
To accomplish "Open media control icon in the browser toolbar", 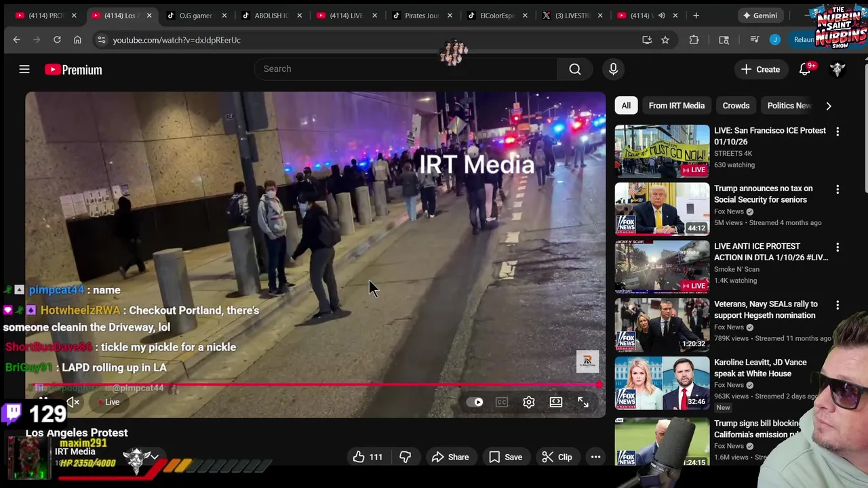I will (x=755, y=40).
